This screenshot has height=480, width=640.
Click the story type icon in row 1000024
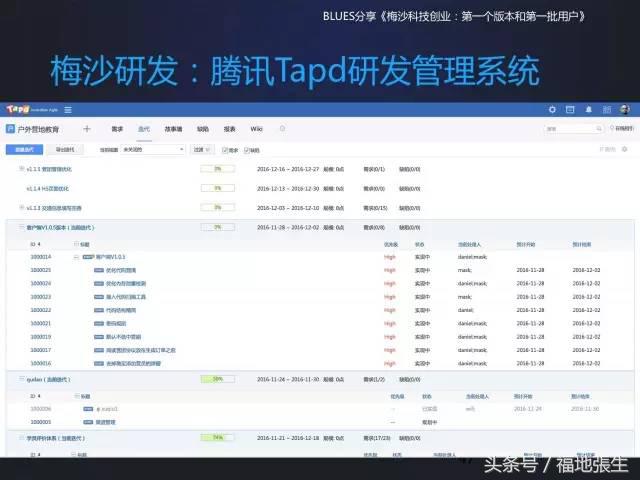click(x=99, y=283)
